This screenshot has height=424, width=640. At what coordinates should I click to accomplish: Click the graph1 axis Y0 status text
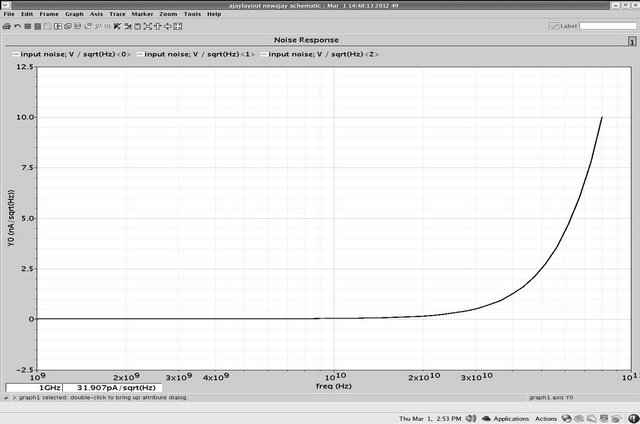(x=551, y=397)
